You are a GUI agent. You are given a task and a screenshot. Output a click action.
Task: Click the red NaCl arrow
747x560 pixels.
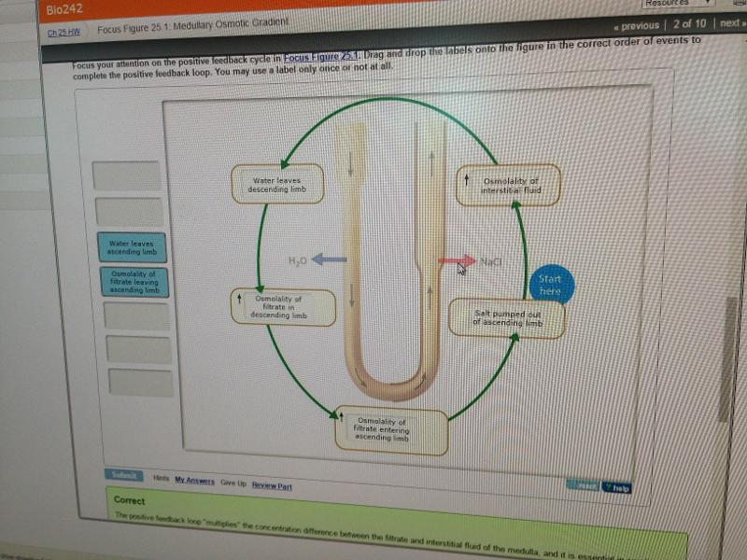pyautogui.click(x=457, y=261)
